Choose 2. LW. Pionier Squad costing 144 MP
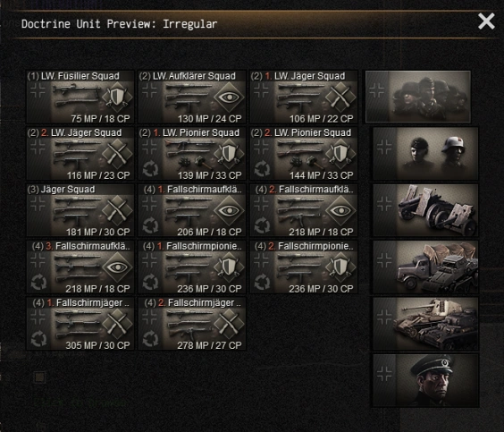This screenshot has height=432, width=504. tap(304, 154)
